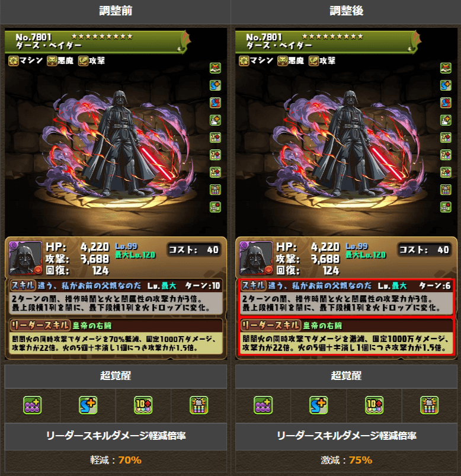461x476 pixels.
Task: Open the 調整後 header tab
Action: click(346, 11)
